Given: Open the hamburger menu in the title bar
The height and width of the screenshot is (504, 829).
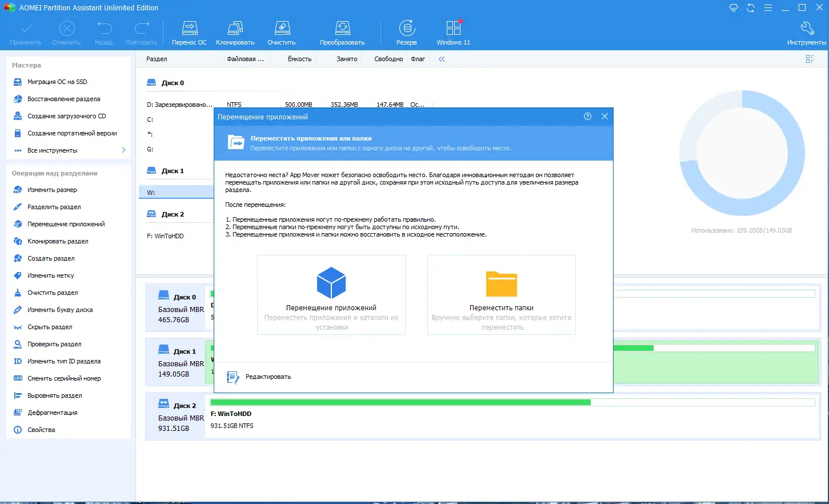Looking at the screenshot, I should pos(768,8).
